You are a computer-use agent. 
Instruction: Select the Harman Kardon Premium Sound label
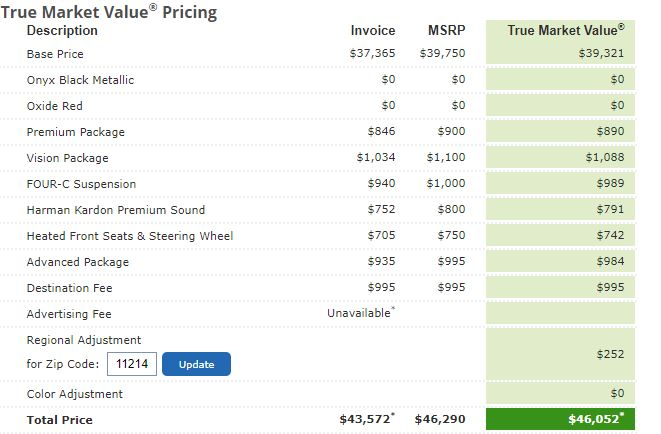(115, 210)
